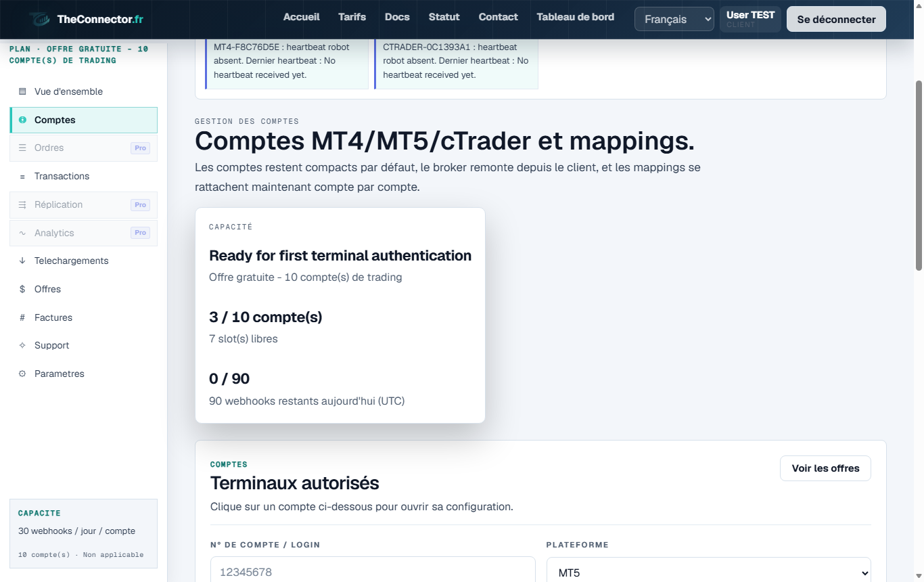Screen dimensions: 924x582
Task: Open Tarifs in top navigation
Action: tap(352, 17)
